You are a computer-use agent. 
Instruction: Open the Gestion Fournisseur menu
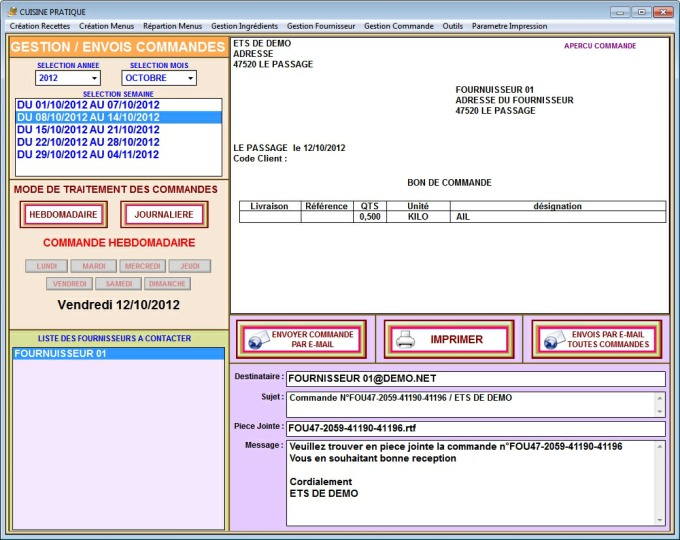coord(320,26)
